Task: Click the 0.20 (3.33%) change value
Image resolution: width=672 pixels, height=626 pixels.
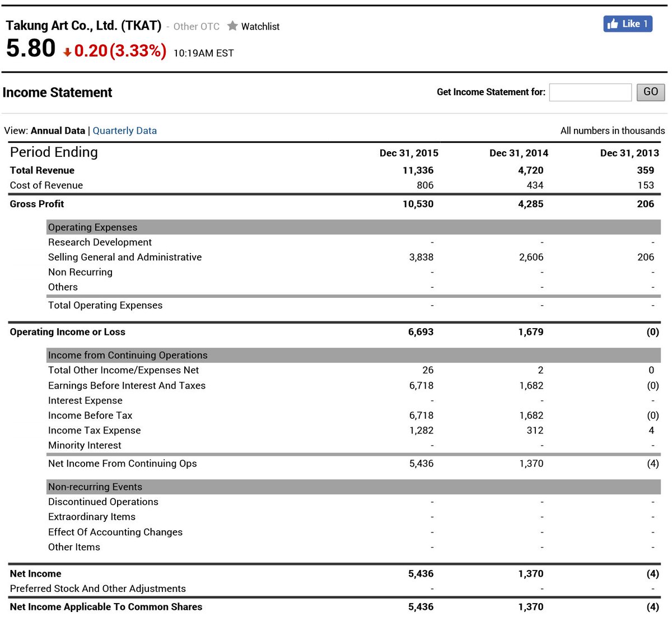Action: 120,50
